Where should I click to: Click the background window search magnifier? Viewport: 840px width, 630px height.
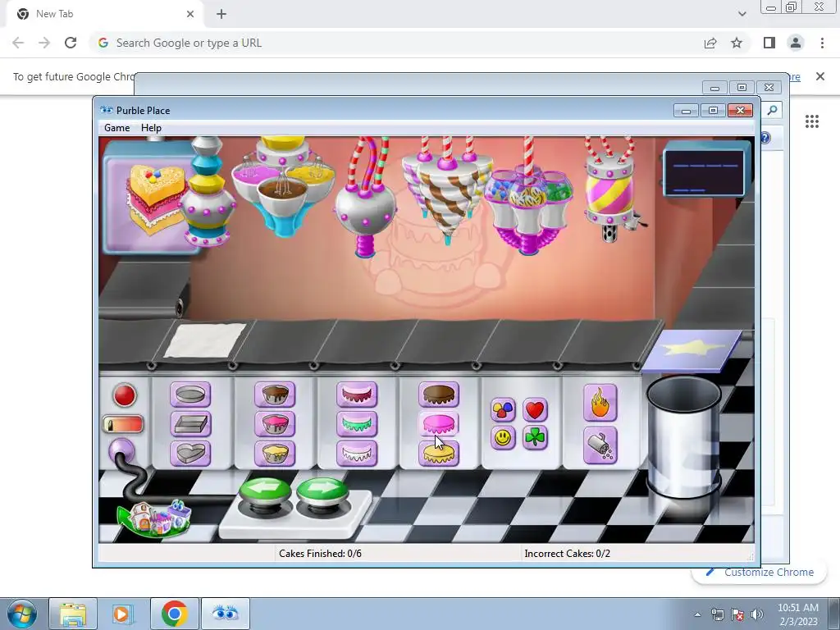[x=772, y=110]
